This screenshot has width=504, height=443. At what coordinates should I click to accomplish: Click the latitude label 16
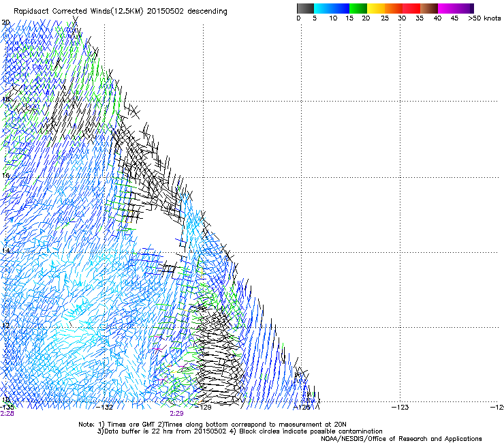(5, 175)
